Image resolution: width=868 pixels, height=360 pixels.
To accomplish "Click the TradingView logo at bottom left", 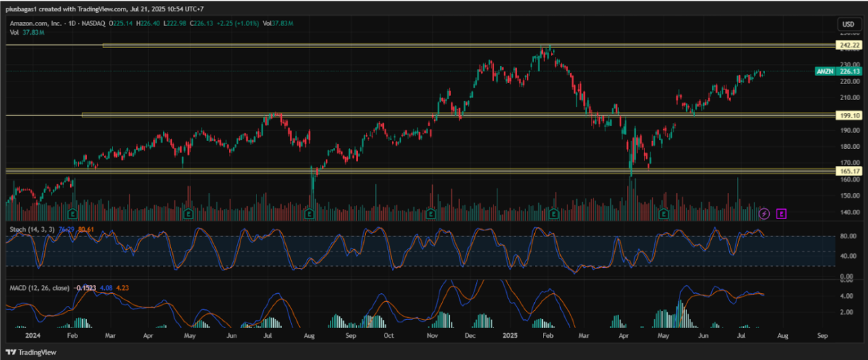I will point(31,352).
